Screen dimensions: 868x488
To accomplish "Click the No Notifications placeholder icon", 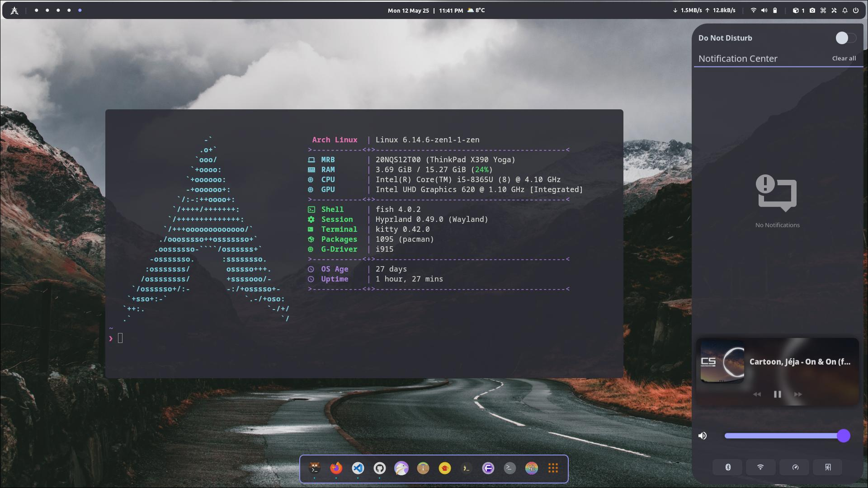I will [777, 193].
